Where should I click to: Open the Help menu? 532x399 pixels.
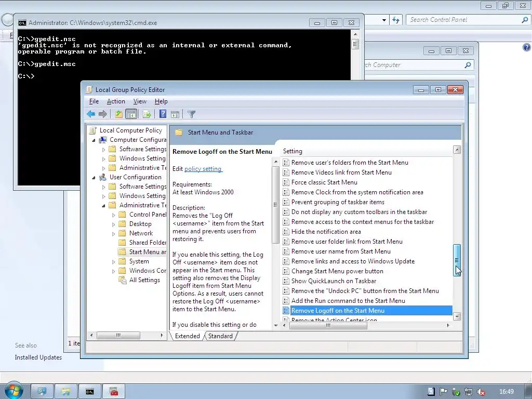click(161, 101)
